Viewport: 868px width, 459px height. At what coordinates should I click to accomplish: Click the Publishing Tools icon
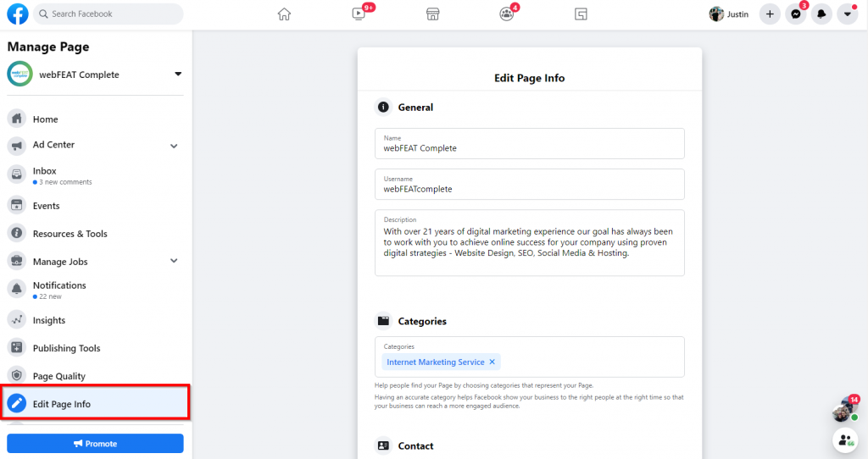coord(17,347)
